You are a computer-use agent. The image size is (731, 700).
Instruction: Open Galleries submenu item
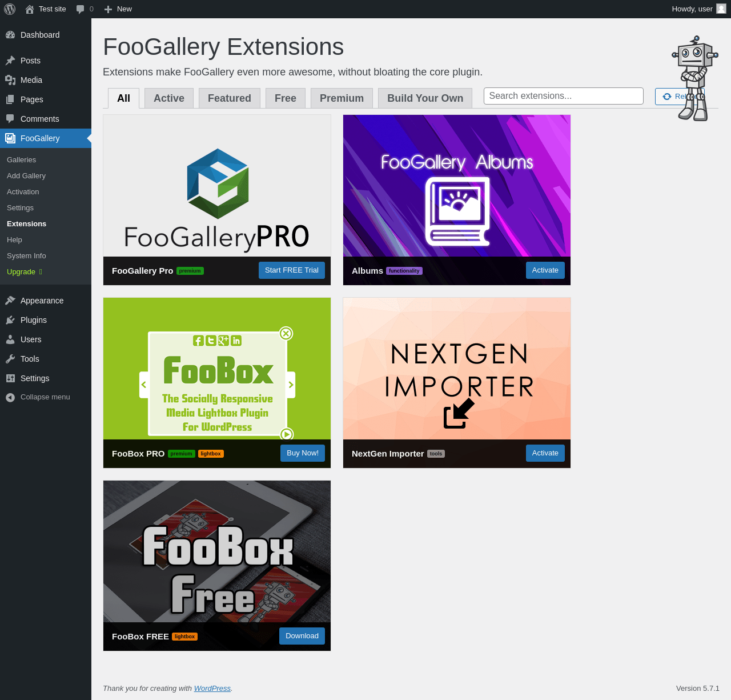pos(22,160)
